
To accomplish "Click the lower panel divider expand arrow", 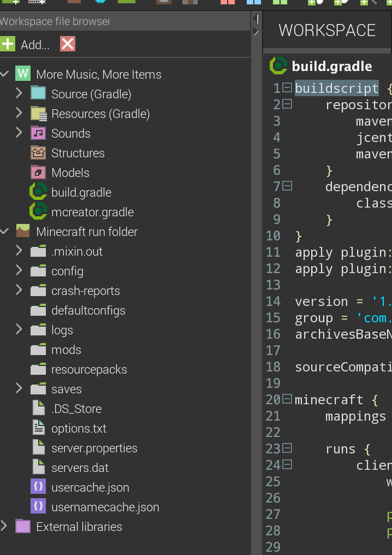I will pos(256,33).
